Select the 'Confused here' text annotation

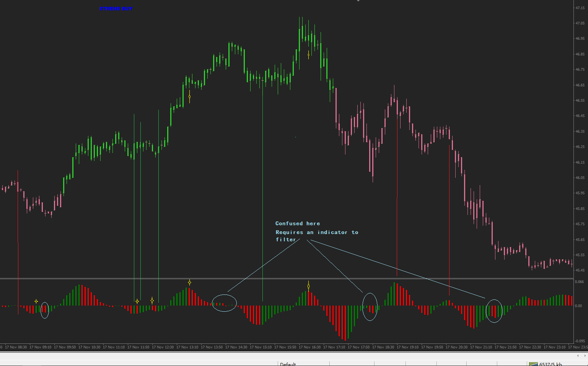[298, 224]
